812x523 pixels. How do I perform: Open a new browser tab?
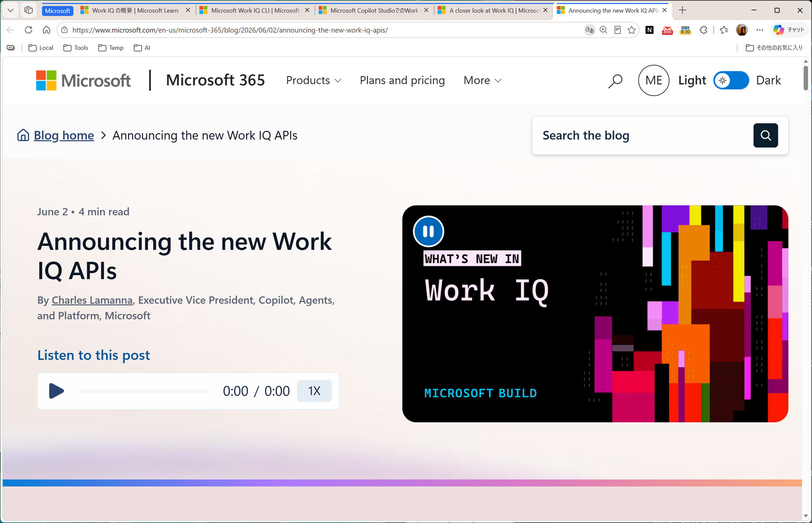pos(682,10)
